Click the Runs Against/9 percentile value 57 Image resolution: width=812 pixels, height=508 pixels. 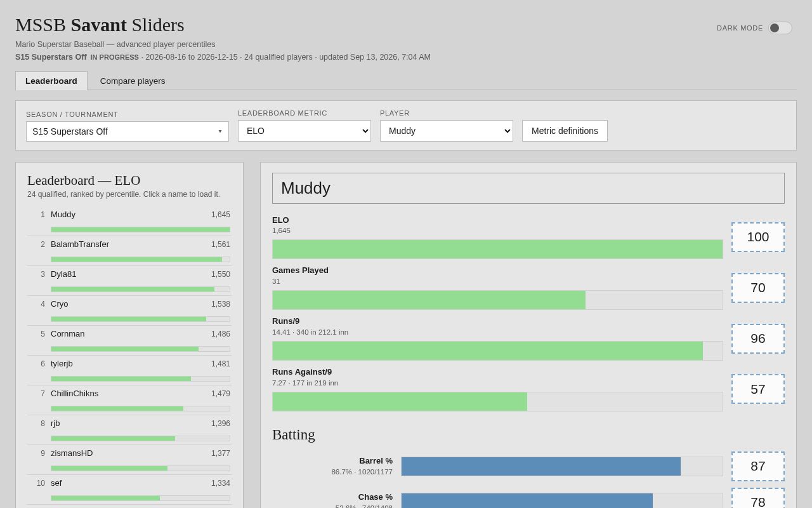point(758,389)
